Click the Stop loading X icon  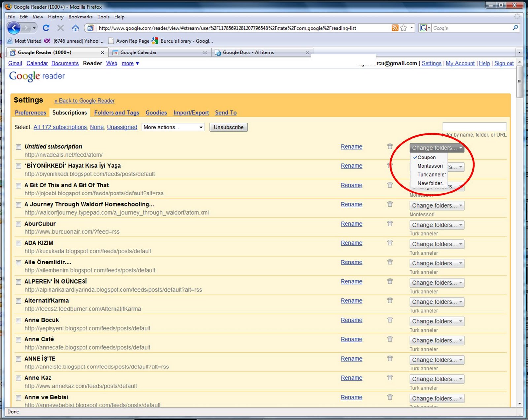(61, 28)
